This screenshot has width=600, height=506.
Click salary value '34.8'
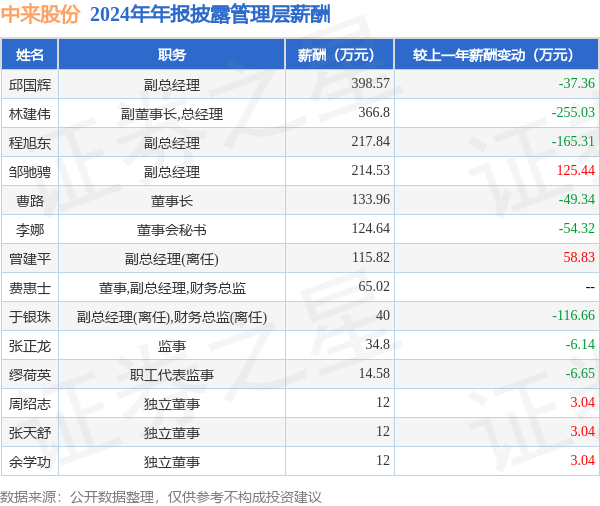pyautogui.click(x=377, y=344)
